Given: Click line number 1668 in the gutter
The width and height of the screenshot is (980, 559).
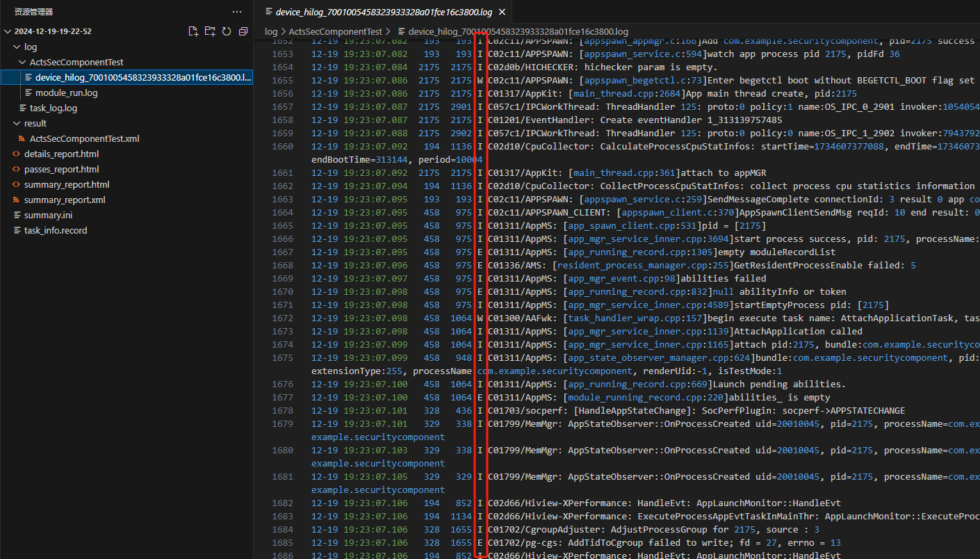Looking at the screenshot, I should [x=282, y=266].
